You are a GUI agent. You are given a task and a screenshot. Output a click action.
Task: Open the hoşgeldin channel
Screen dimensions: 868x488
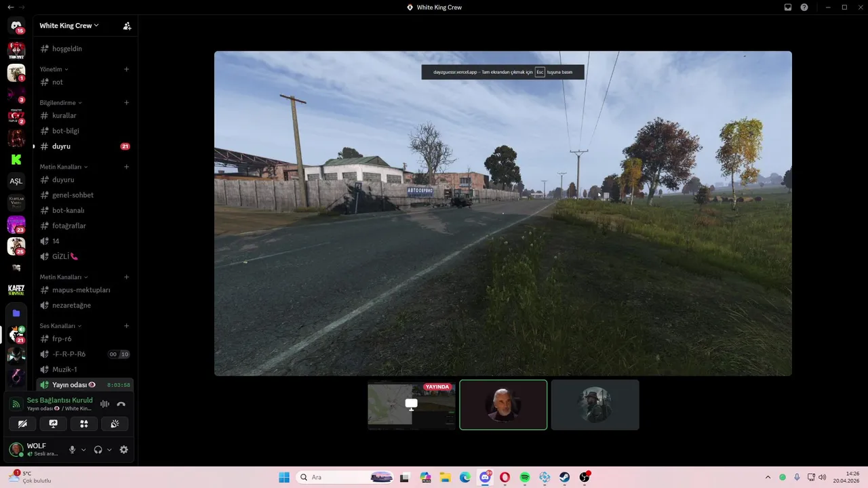click(85, 49)
